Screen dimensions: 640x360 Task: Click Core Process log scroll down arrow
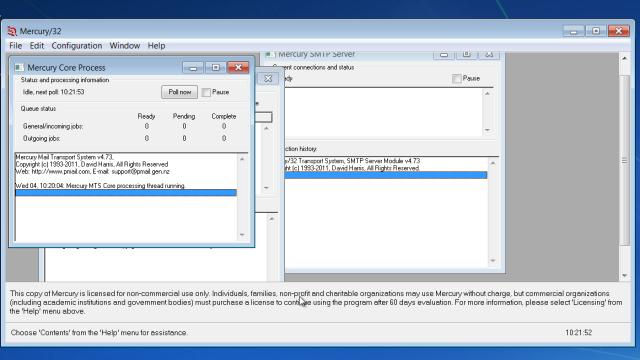(x=242, y=235)
